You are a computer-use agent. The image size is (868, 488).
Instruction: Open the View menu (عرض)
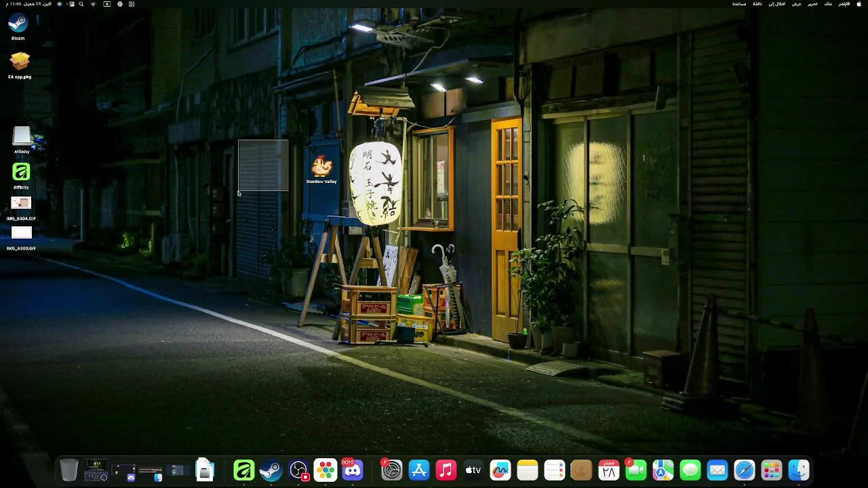[x=797, y=4]
